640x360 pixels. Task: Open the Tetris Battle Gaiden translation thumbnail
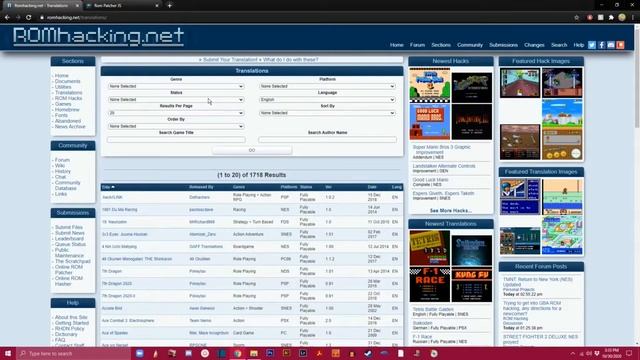point(430,248)
